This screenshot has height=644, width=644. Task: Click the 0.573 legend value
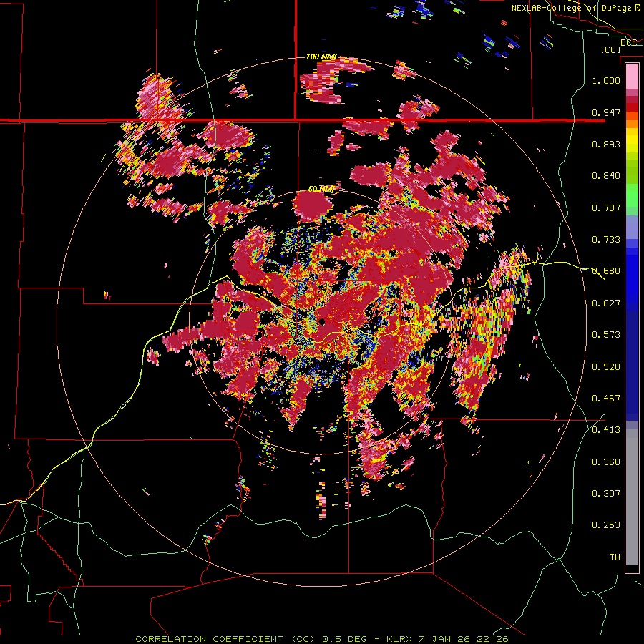606,335
